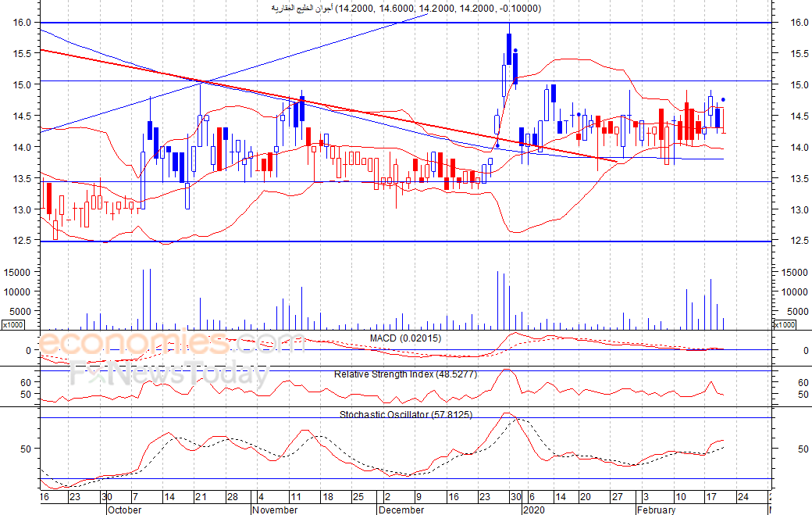812x515 pixels.
Task: Click the February month label
Action: coord(657,510)
